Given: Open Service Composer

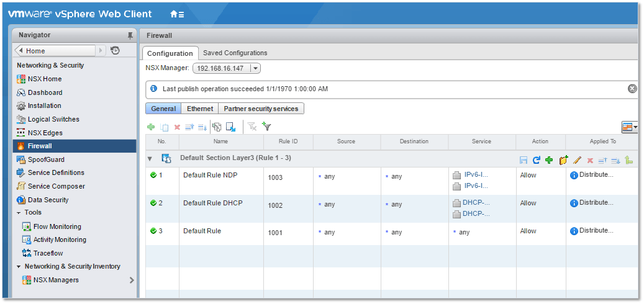Looking at the screenshot, I should [50, 186].
